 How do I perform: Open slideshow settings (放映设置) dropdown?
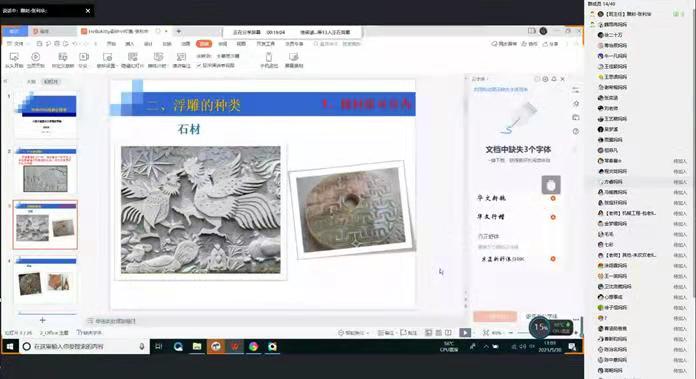pos(107,60)
